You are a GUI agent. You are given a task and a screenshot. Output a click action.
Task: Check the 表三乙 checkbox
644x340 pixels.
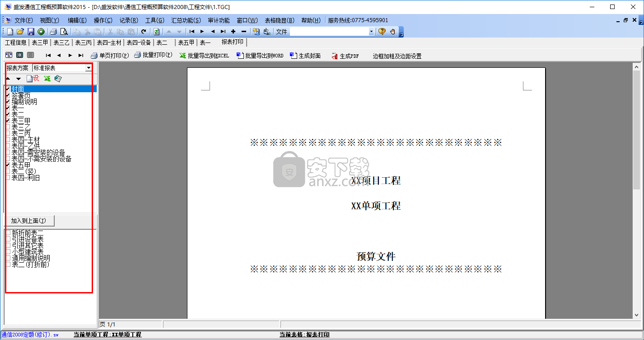[8, 127]
